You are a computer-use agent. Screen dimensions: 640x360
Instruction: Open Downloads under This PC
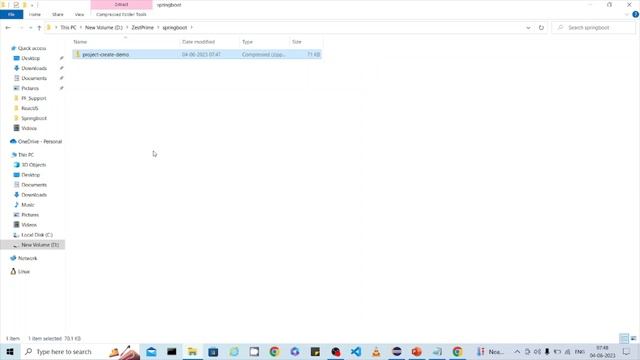(34, 195)
